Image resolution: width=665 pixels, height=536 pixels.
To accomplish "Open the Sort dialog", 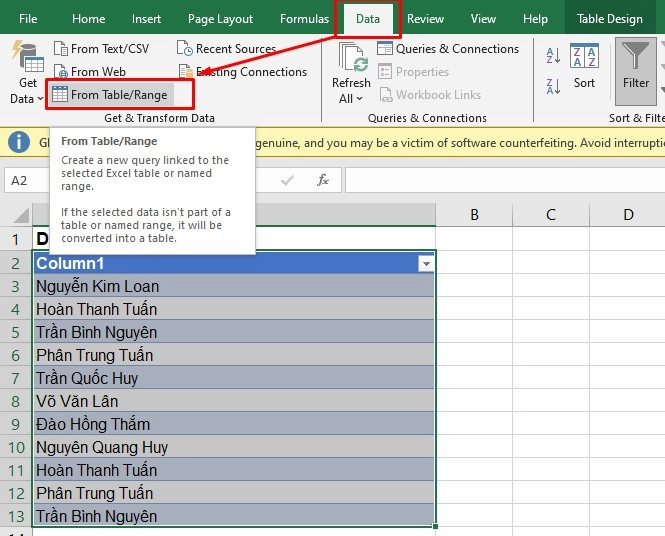I will click(584, 68).
